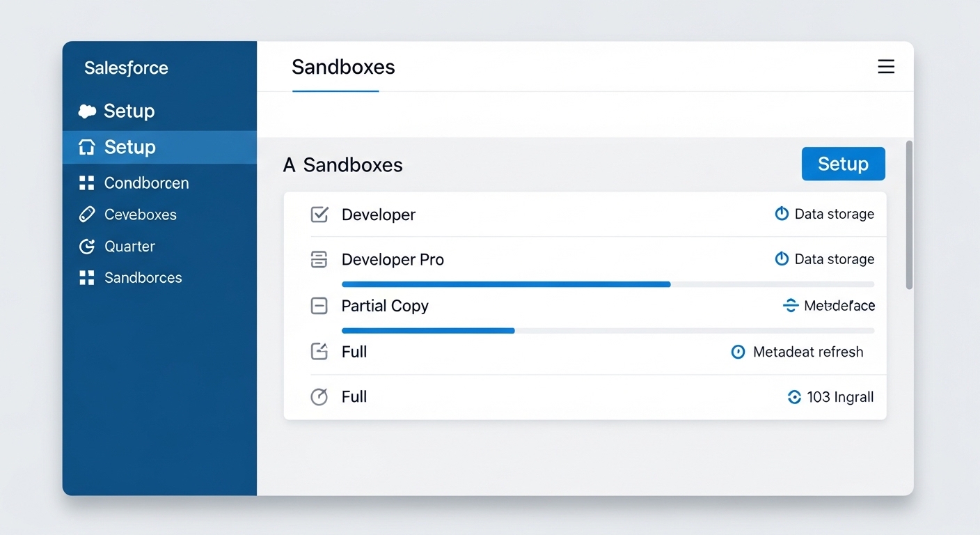Open the hamburger menu at top right
The height and width of the screenshot is (535, 980).
coord(886,66)
